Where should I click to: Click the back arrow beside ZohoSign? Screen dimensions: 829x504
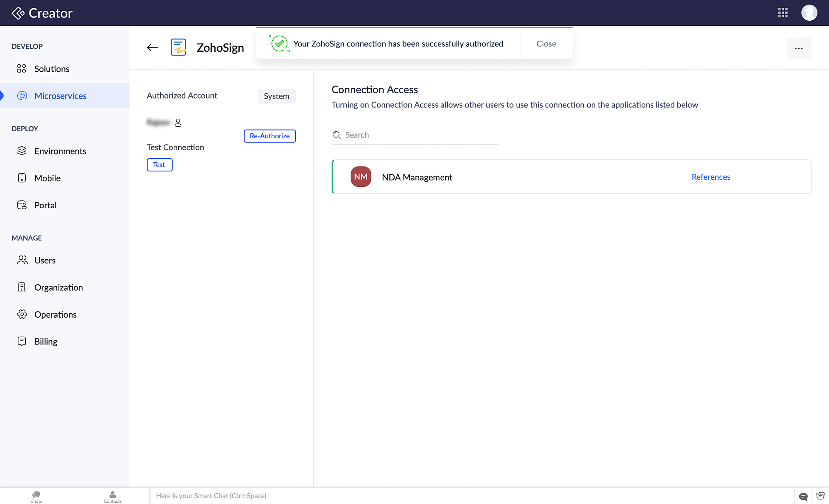153,48
